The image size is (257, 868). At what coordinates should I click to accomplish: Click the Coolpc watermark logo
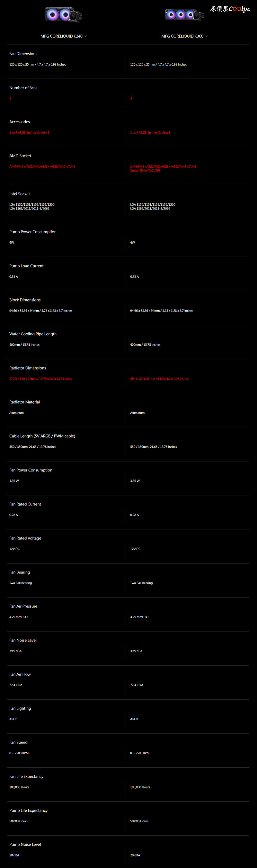click(230, 9)
